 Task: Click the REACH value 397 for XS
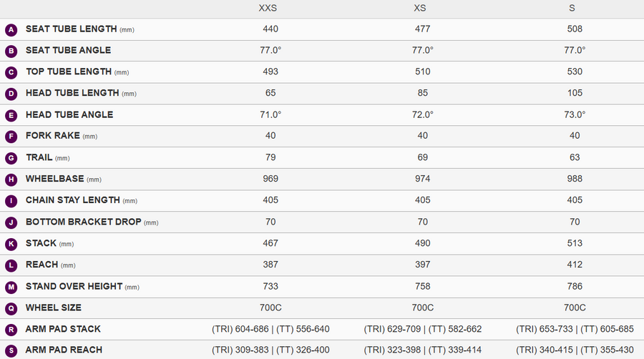tap(423, 265)
